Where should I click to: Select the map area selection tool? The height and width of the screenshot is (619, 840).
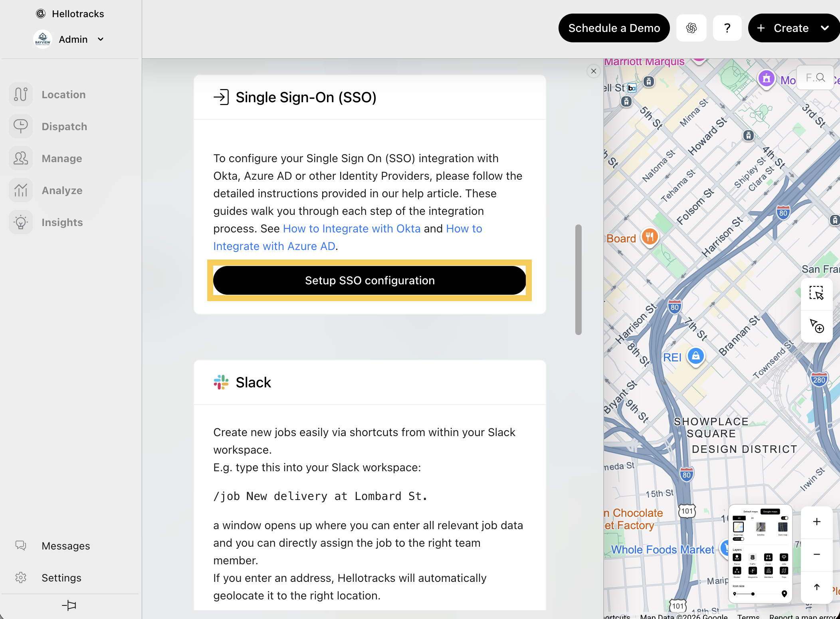(816, 293)
